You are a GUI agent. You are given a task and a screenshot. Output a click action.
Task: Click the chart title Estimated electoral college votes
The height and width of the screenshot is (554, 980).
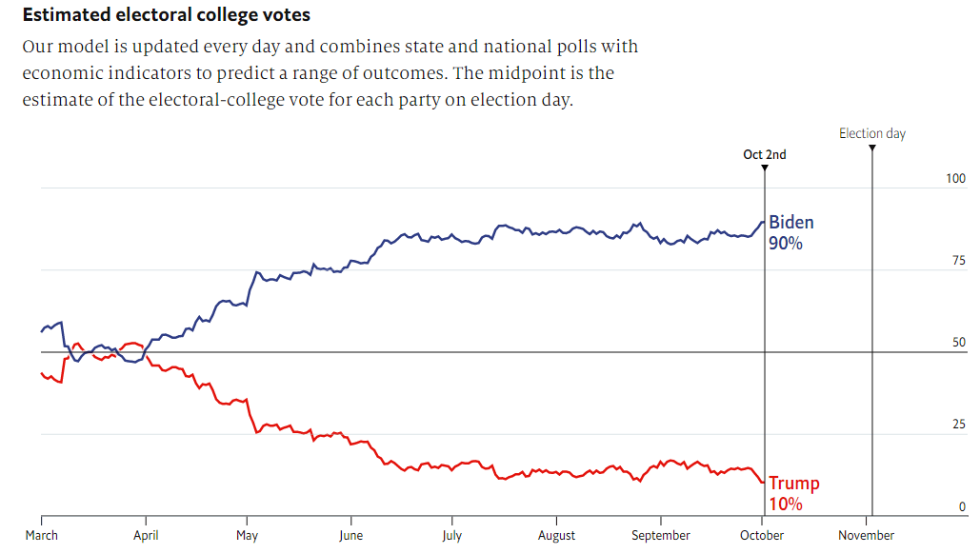pos(167,15)
